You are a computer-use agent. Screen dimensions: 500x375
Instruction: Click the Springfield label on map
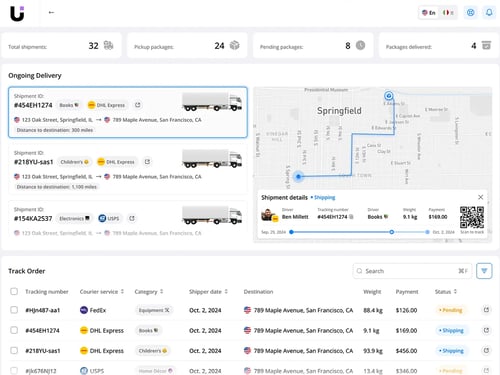point(339,111)
